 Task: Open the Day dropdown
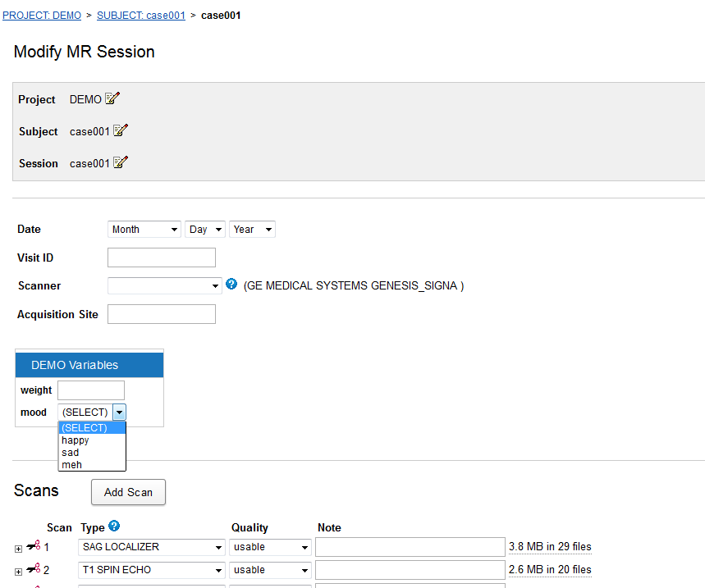pos(205,230)
